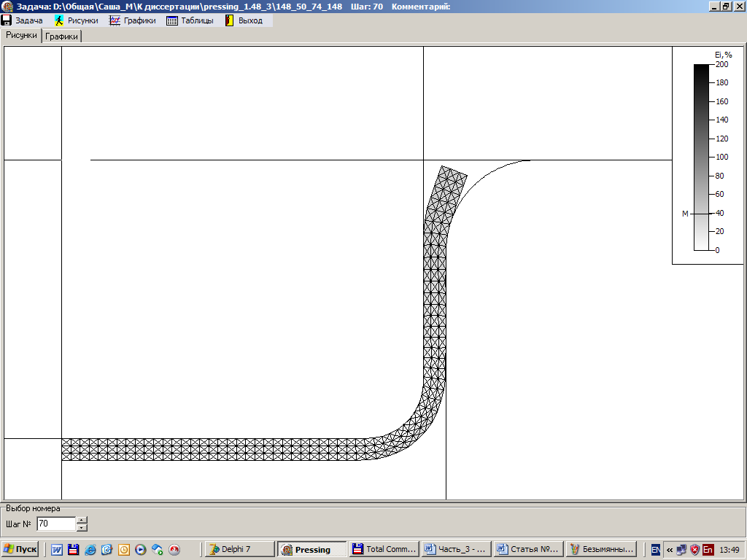
Task: Switch to Delphi 7 taskbar button
Action: [239, 550]
